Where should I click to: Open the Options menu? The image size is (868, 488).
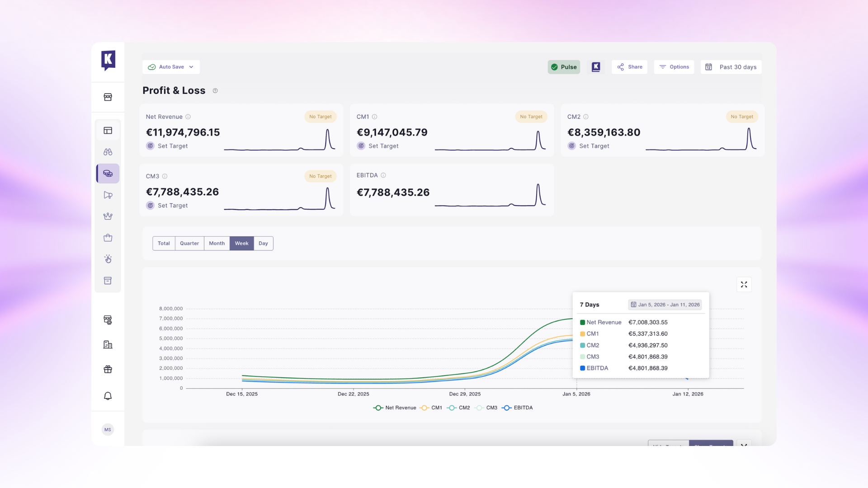coord(674,67)
